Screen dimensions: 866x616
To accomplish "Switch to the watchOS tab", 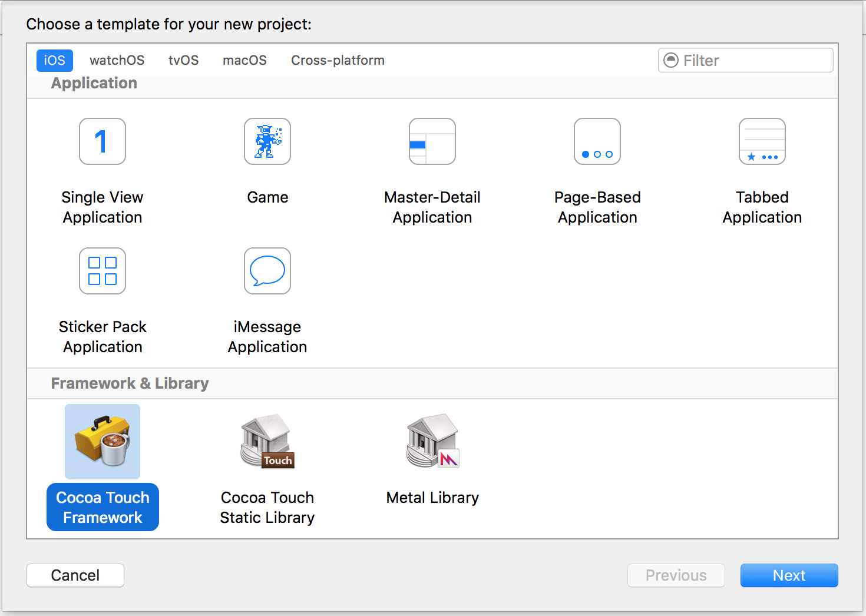I will click(x=117, y=61).
